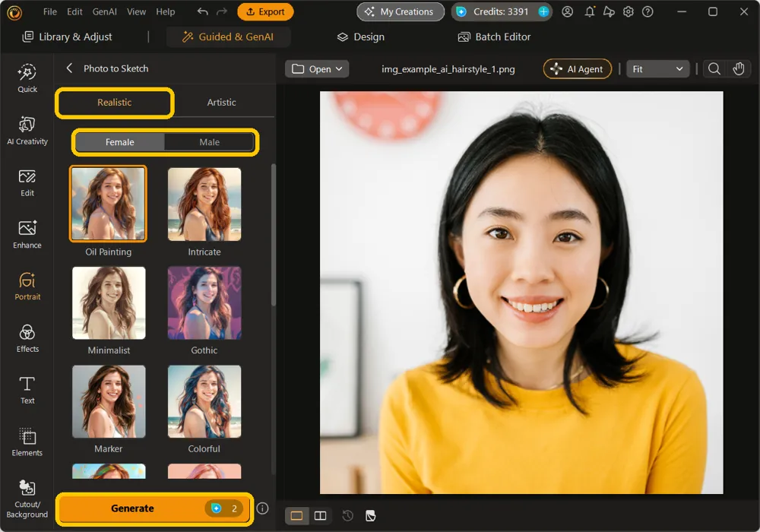This screenshot has height=532, width=760.
Task: Open the help question mark icon
Action: click(x=648, y=11)
